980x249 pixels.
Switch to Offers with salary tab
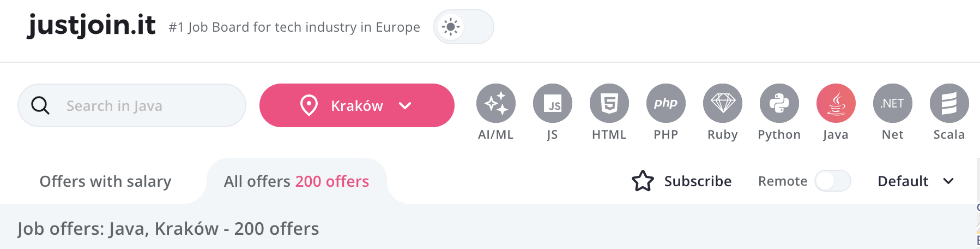105,181
